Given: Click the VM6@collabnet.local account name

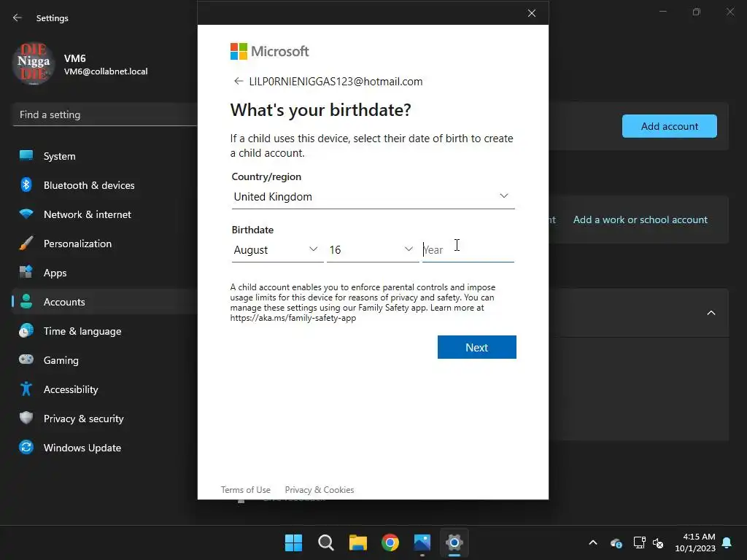Looking at the screenshot, I should [x=106, y=71].
